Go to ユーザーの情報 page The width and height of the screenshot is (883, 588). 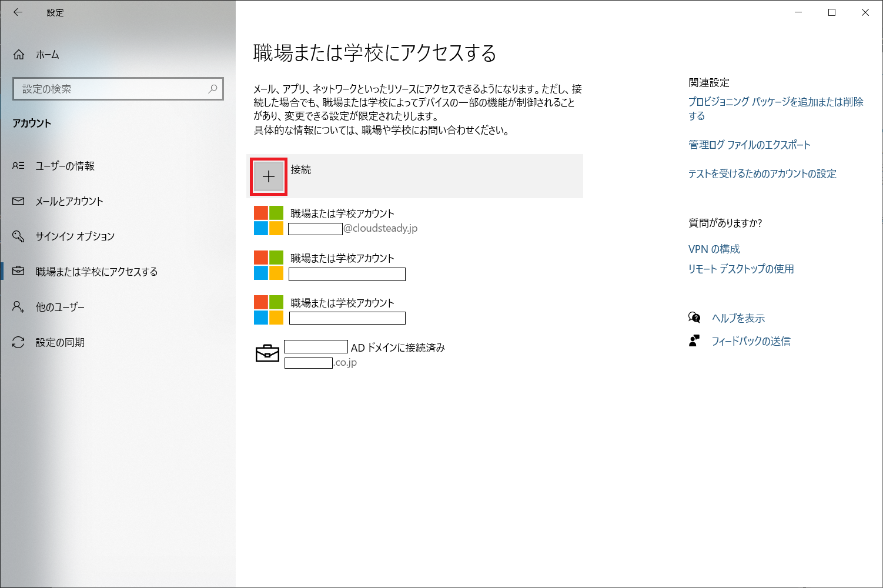65,166
